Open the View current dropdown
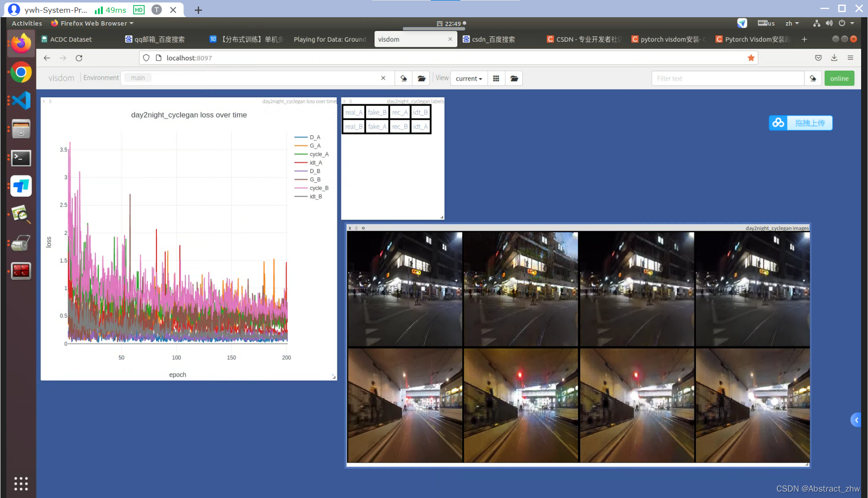868x498 pixels. 468,78
